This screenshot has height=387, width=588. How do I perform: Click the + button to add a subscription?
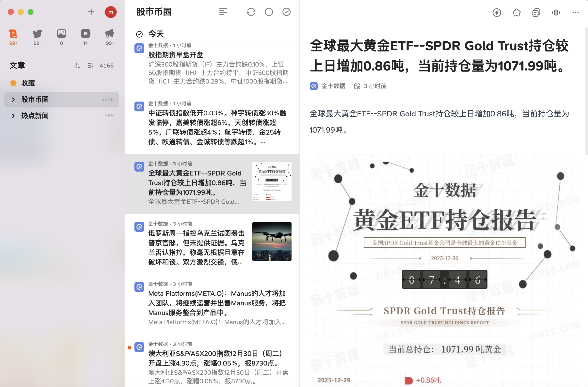91,12
